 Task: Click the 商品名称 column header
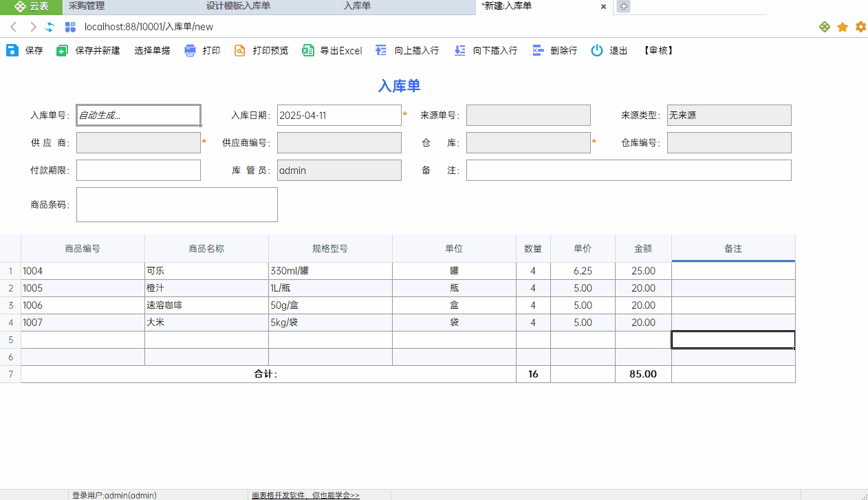pyautogui.click(x=206, y=248)
